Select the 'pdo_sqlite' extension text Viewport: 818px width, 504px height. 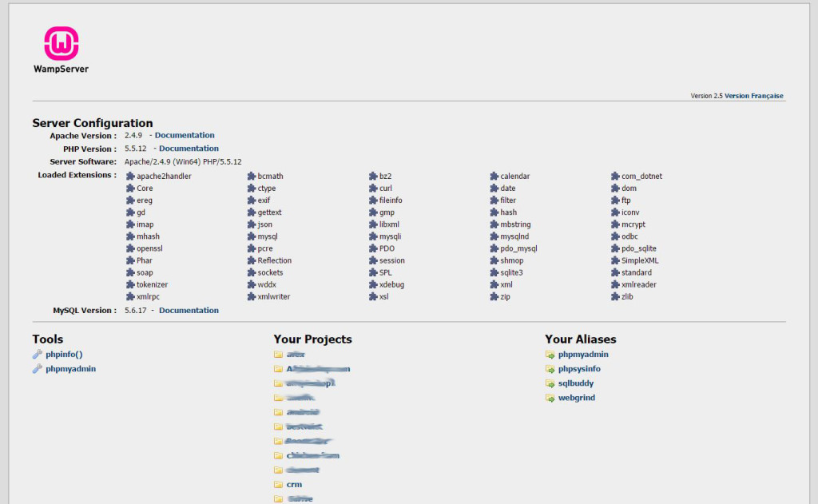639,248
